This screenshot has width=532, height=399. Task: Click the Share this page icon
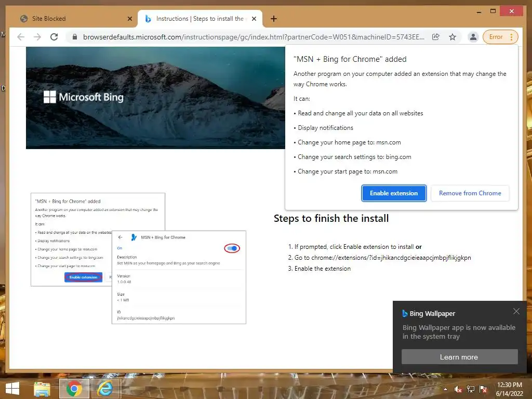436,37
